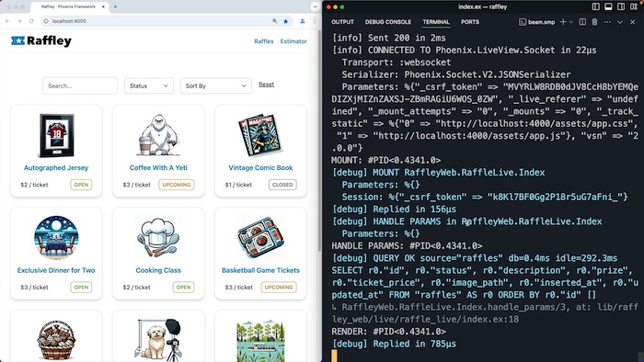Click the UPCOMING badge on Coffee With A Yeti
644x362 pixels.
tap(177, 185)
